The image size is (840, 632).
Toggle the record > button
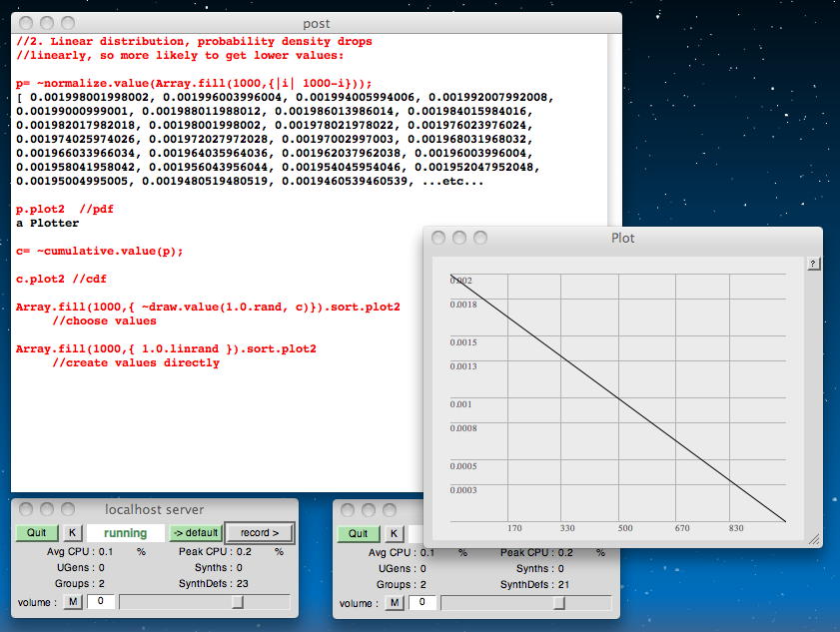(x=260, y=533)
